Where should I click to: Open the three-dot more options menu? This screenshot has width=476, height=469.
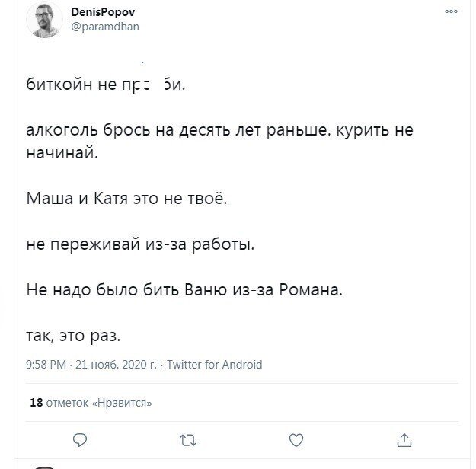451,11
